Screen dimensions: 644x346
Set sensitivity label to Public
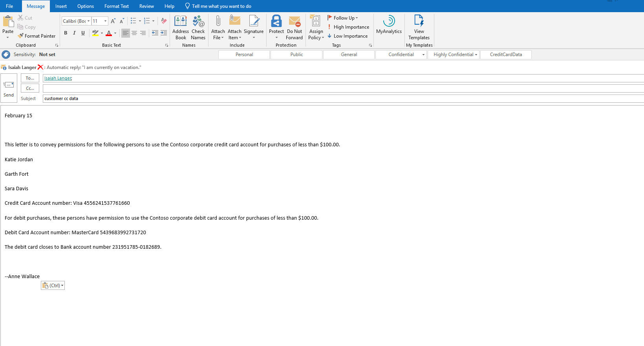tap(296, 55)
